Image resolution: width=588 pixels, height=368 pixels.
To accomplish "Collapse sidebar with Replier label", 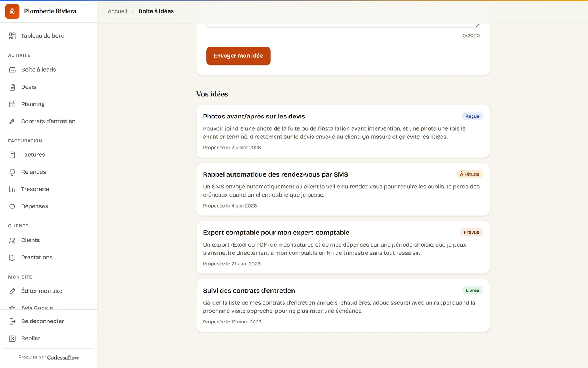I will pyautogui.click(x=31, y=339).
